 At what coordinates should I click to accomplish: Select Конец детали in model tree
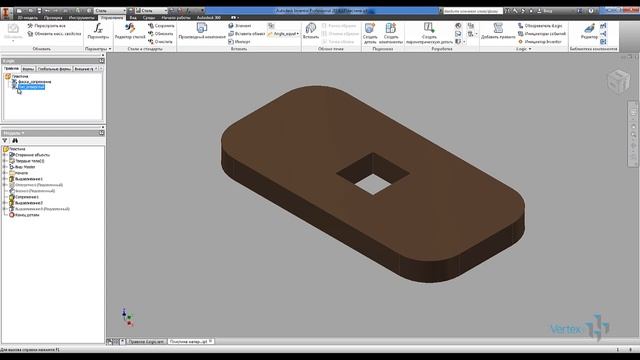coord(27,215)
